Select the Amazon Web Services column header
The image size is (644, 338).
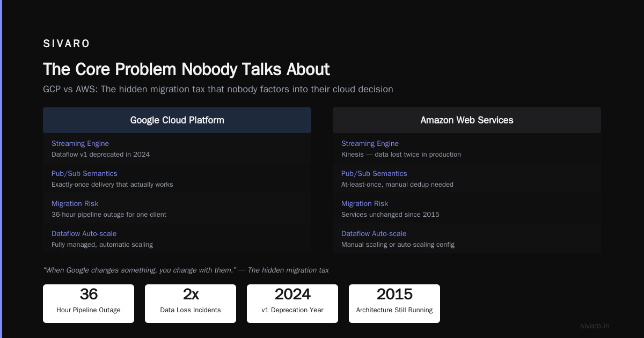(x=467, y=120)
